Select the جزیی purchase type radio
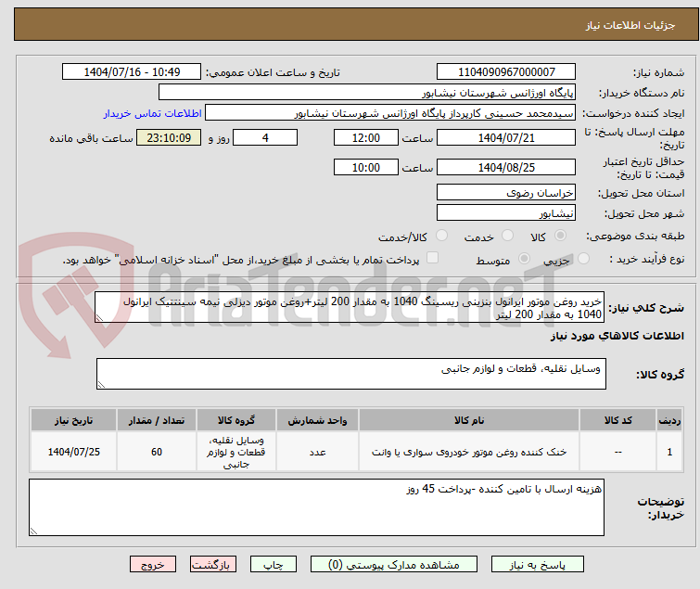700x589 pixels. point(583,259)
